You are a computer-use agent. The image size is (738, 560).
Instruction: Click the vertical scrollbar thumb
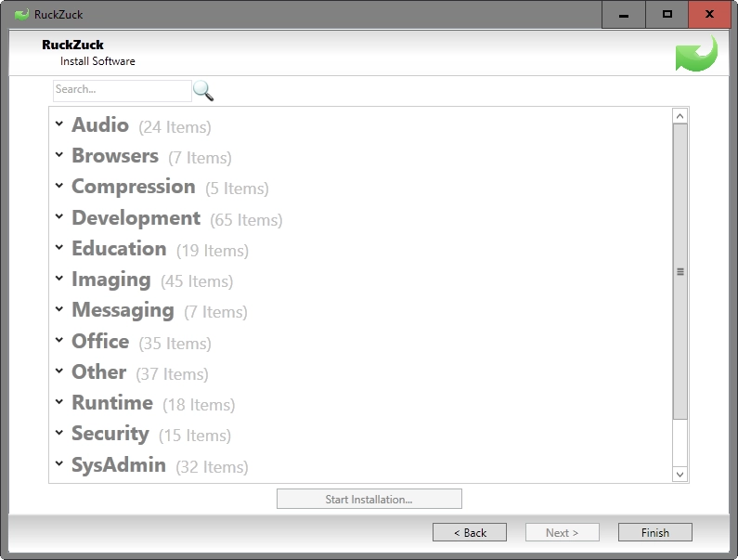(680, 272)
